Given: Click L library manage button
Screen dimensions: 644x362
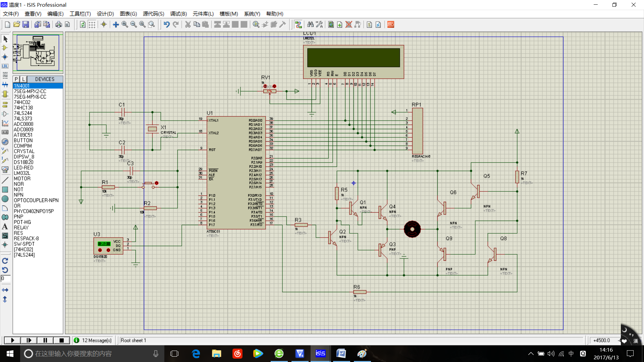Looking at the screenshot, I should coord(23,79).
